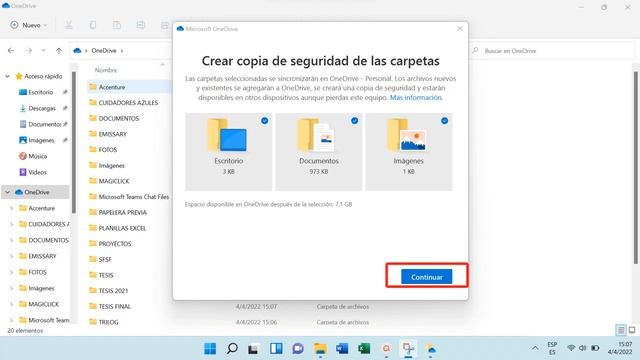Click the Rename icon in toolbar
The height and width of the screenshot is (360, 640).
[141, 25]
